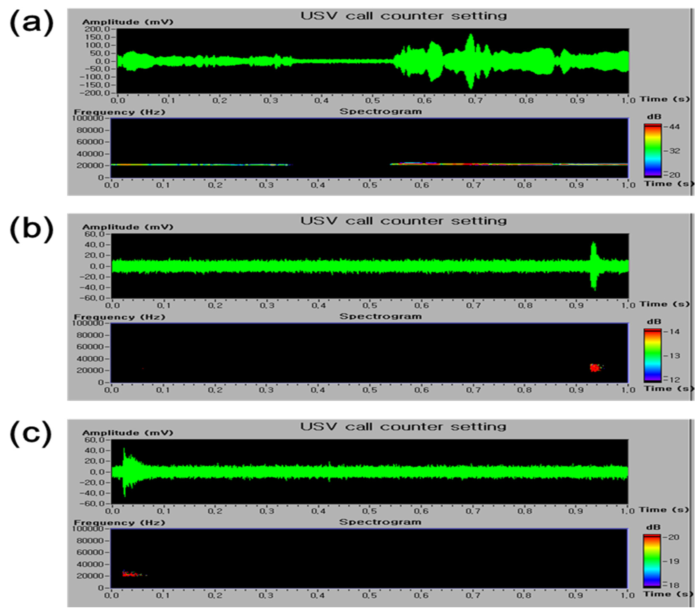This screenshot has width=700, height=615.
Task: Click the '200.0' amplitude axis value in panel (a)
Action: (97, 29)
